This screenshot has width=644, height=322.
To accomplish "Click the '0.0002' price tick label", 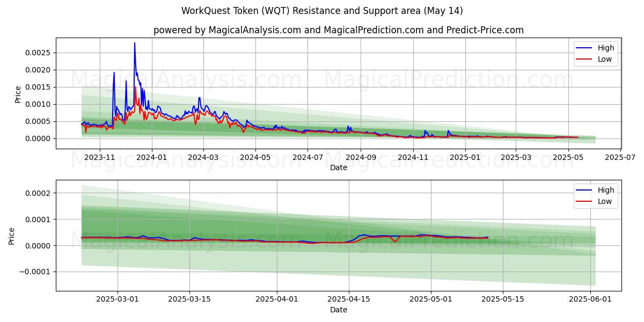I will (39, 193).
